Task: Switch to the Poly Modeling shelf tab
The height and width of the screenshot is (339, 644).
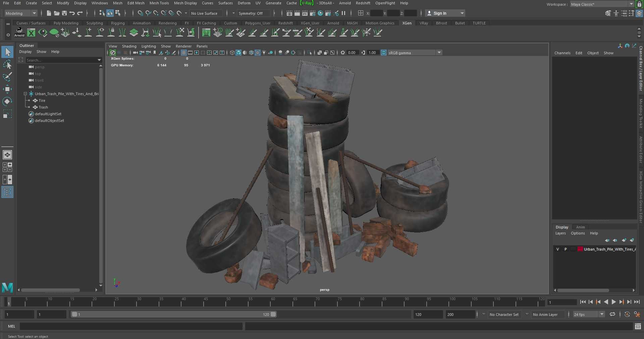Action: [66, 23]
